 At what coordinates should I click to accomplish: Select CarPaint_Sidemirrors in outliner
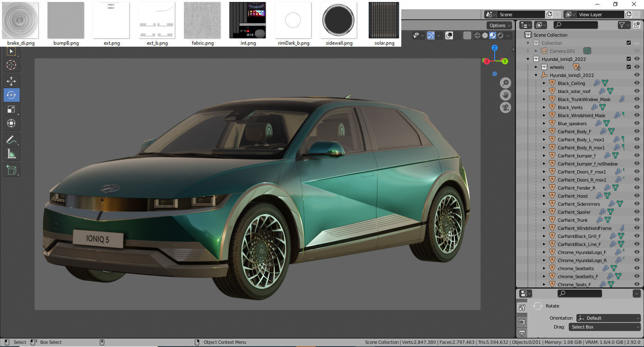(x=579, y=204)
